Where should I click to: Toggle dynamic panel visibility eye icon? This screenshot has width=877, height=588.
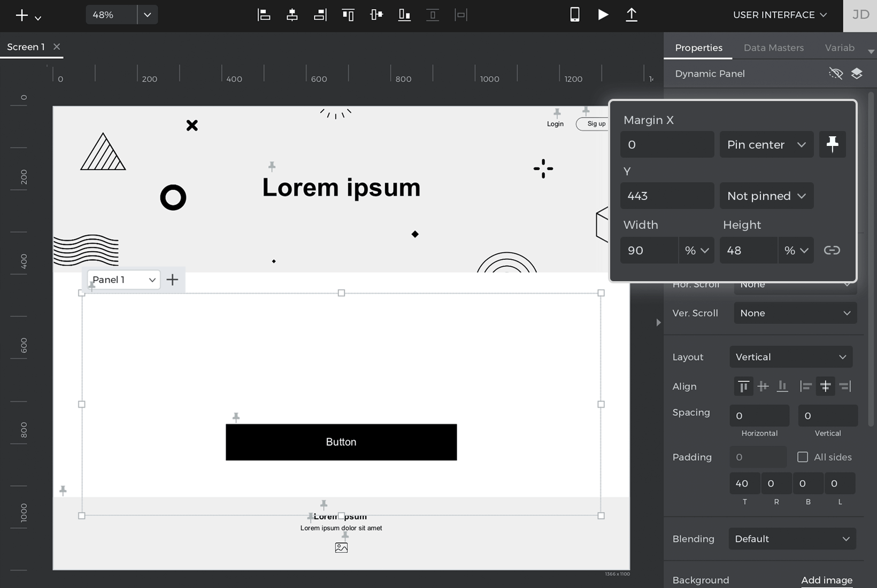pos(835,73)
